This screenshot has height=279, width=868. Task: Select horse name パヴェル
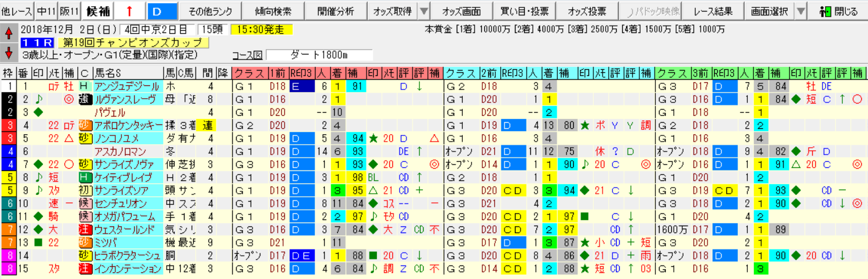(127, 112)
